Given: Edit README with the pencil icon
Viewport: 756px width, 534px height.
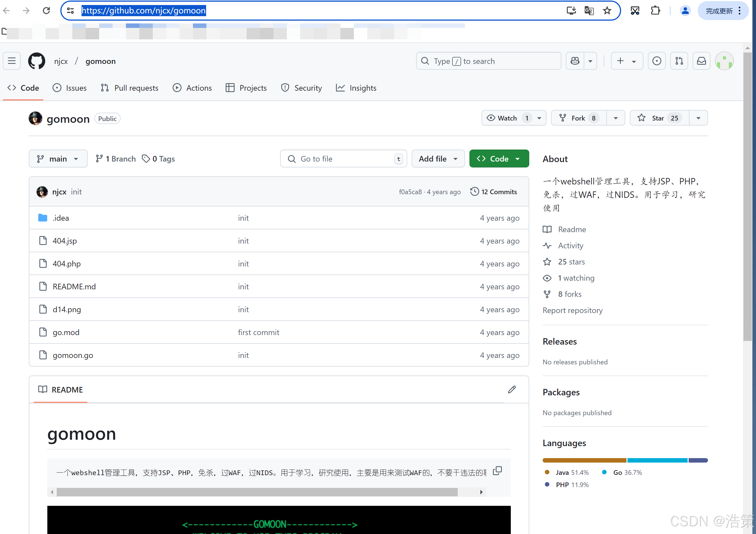Looking at the screenshot, I should click(512, 389).
